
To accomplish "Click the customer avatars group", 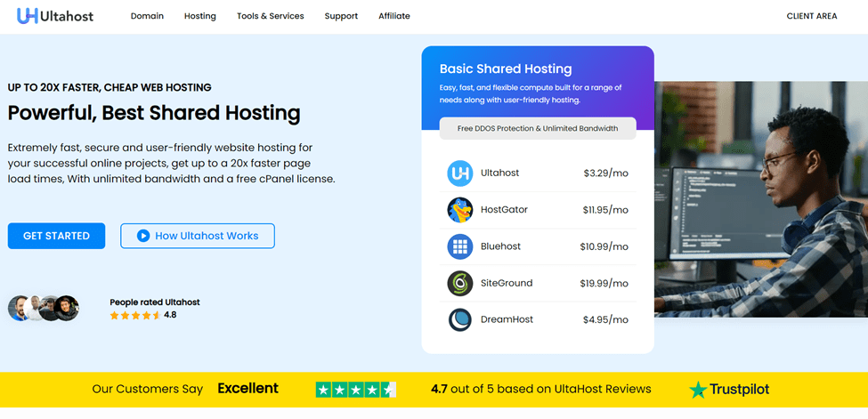I will click(44, 309).
